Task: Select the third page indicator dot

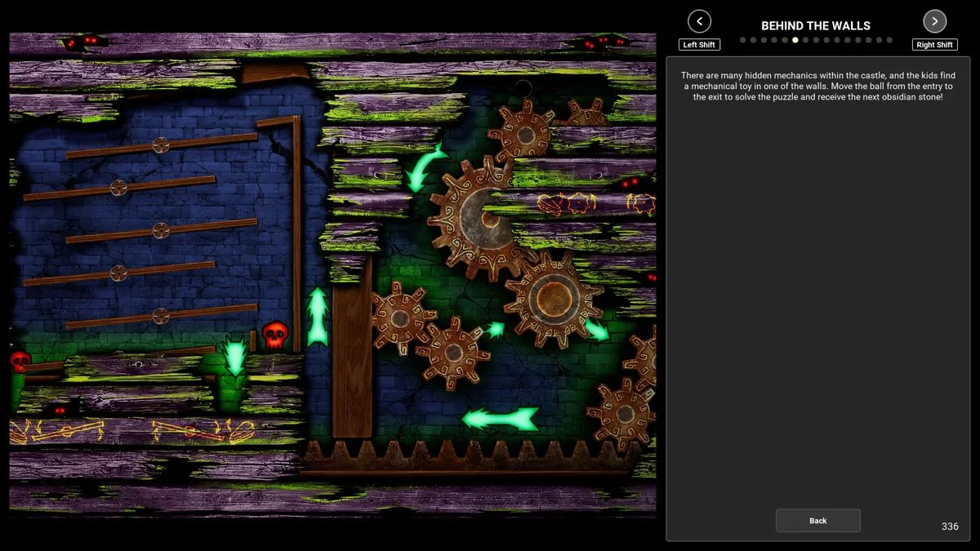Action: click(x=764, y=40)
